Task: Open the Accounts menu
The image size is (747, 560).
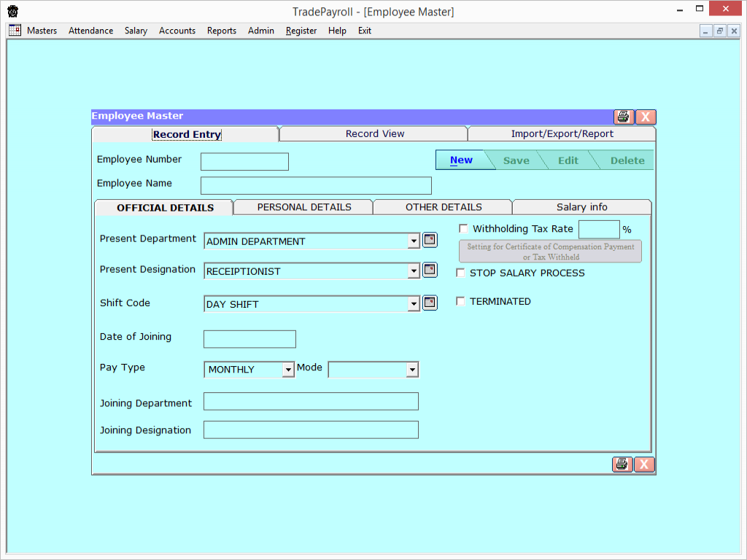Action: click(x=177, y=31)
